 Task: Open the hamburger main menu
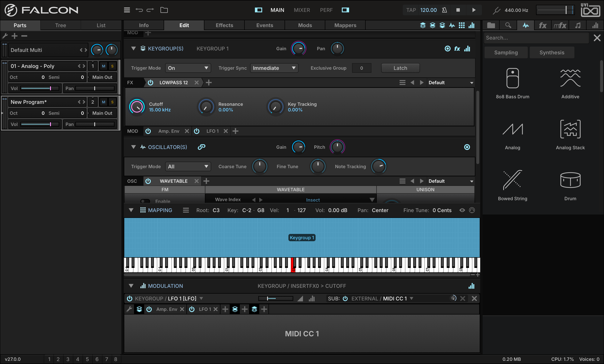(127, 10)
